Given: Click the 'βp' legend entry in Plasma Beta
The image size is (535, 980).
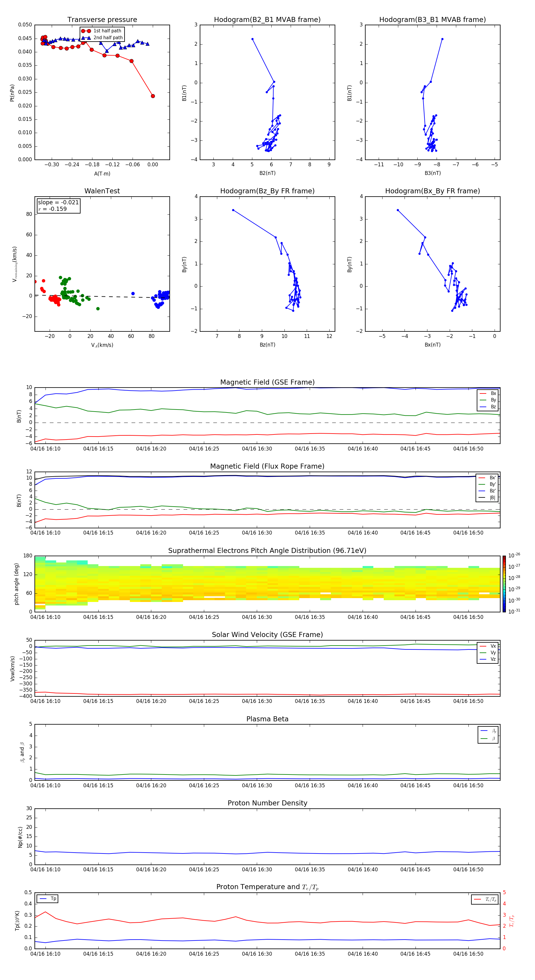Looking at the screenshot, I should point(489,731).
